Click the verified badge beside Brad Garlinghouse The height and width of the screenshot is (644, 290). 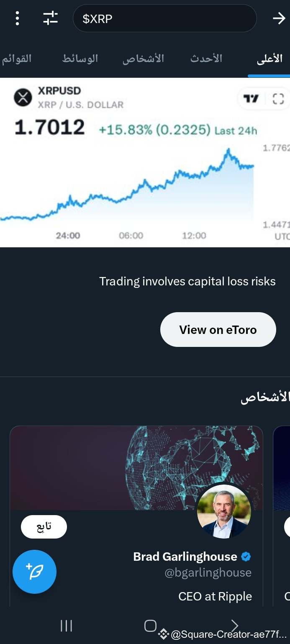pyautogui.click(x=246, y=557)
